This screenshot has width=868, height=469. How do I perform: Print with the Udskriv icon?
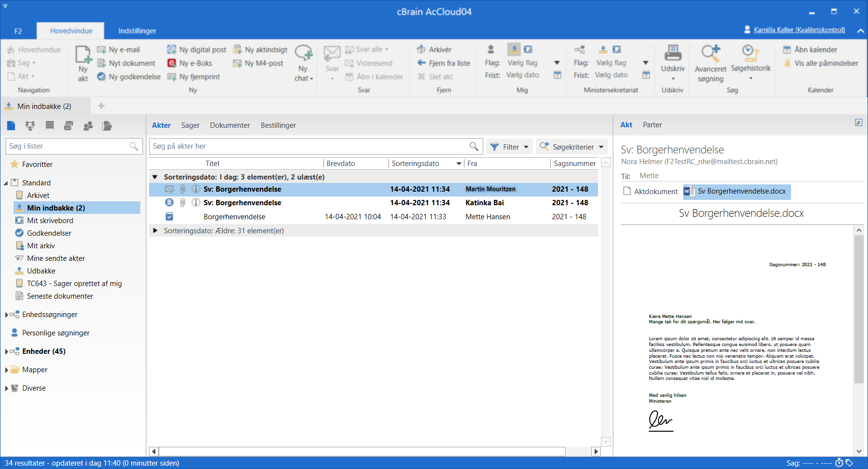[x=673, y=53]
